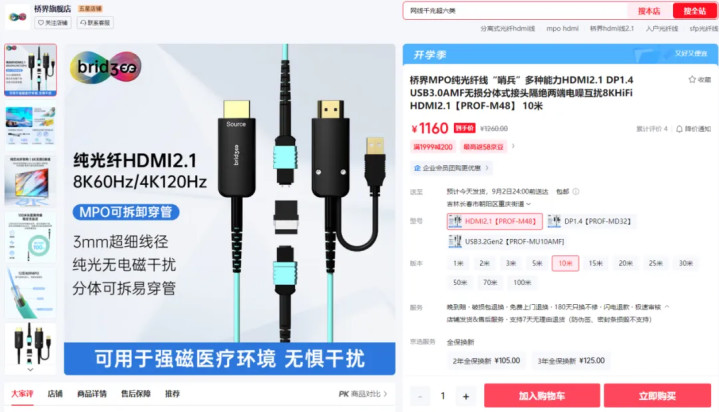This screenshot has width=719, height=412.
Task: Click 加入购物车 add to cart button
Action: tap(542, 396)
